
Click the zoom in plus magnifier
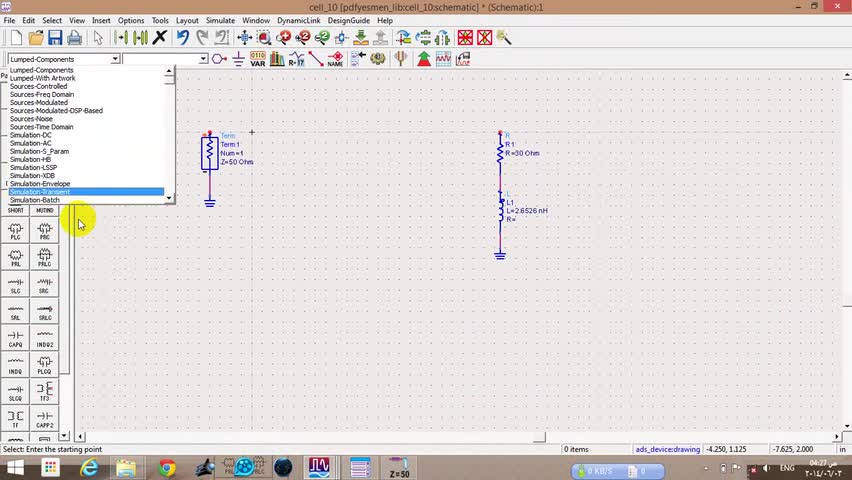click(283, 38)
